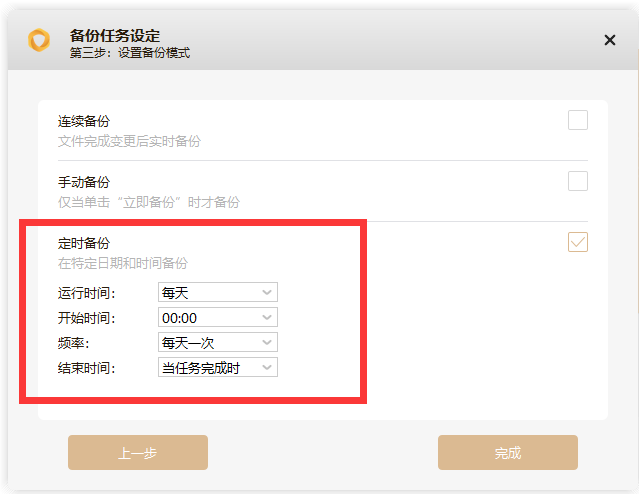Click the chevron arrow in 结束时间 box
Screen dimensions: 639x494
tap(267, 367)
